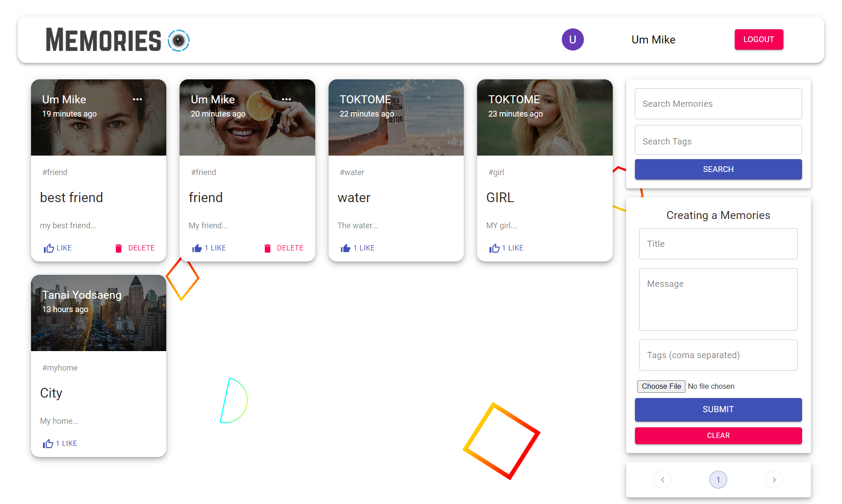Click the trash Delete icon on friend card
The height and width of the screenshot is (504, 842).
267,248
